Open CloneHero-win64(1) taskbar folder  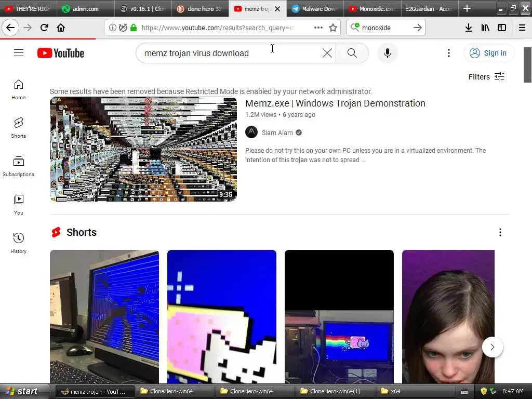334,392
